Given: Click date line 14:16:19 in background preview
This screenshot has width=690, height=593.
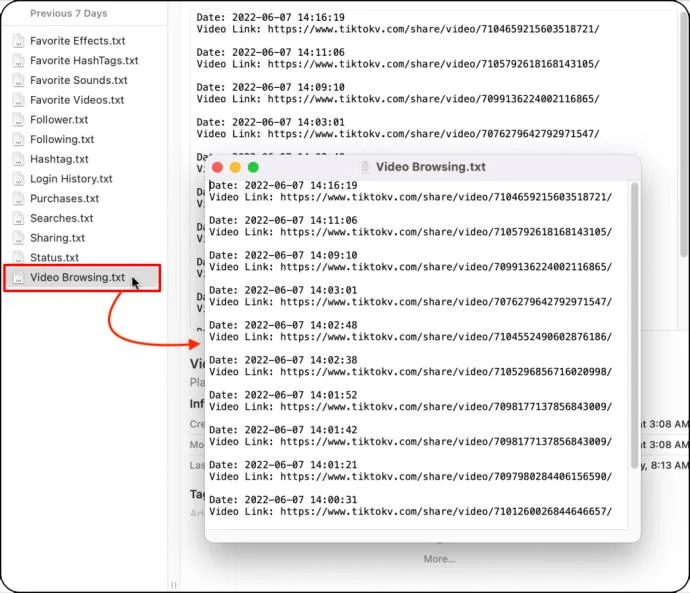Looking at the screenshot, I should point(270,17).
